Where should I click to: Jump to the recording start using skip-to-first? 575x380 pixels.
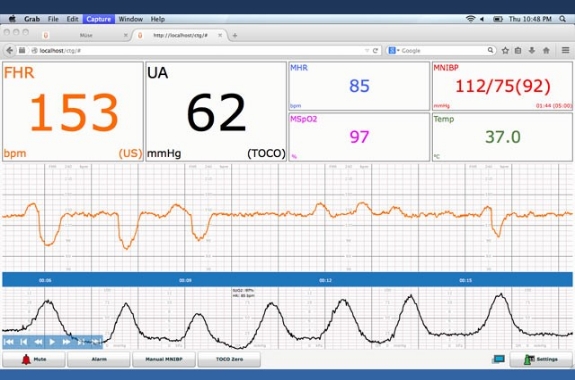pyautogui.click(x=9, y=342)
